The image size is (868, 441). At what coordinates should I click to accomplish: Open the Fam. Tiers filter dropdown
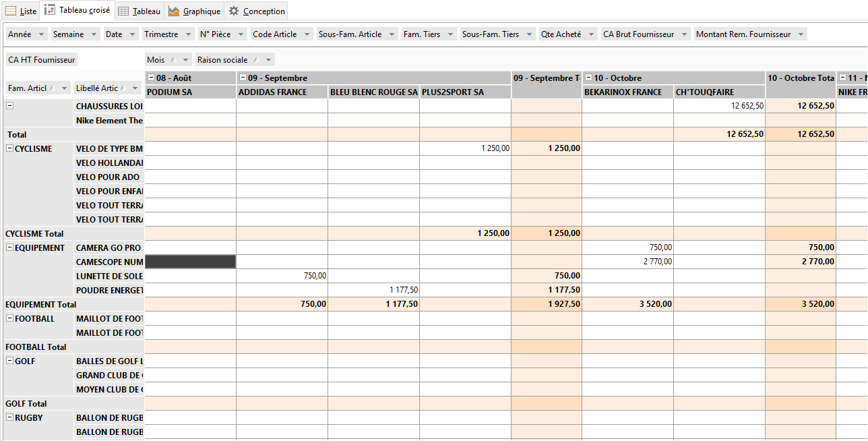(x=450, y=34)
